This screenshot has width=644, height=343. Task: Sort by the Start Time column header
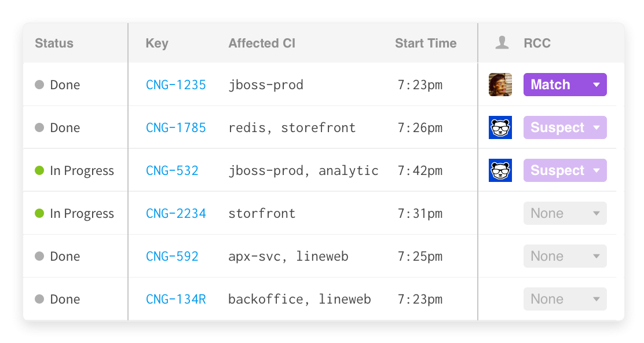pyautogui.click(x=426, y=43)
